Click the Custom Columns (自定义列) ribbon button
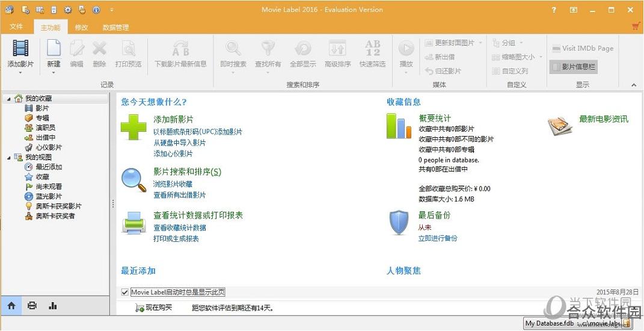 tap(510, 71)
